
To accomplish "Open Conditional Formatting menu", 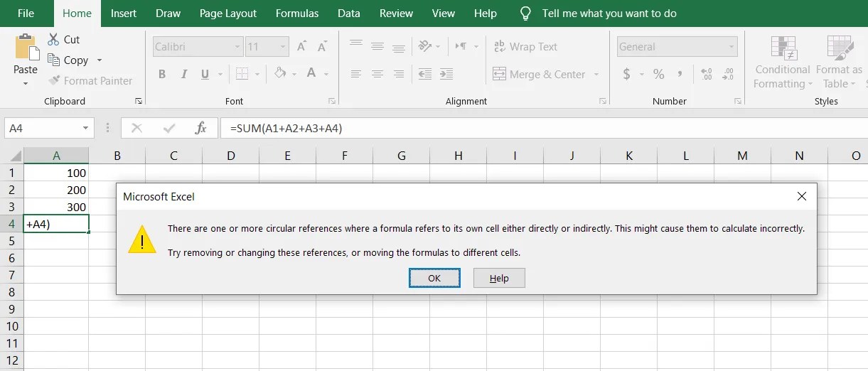I will tap(783, 63).
